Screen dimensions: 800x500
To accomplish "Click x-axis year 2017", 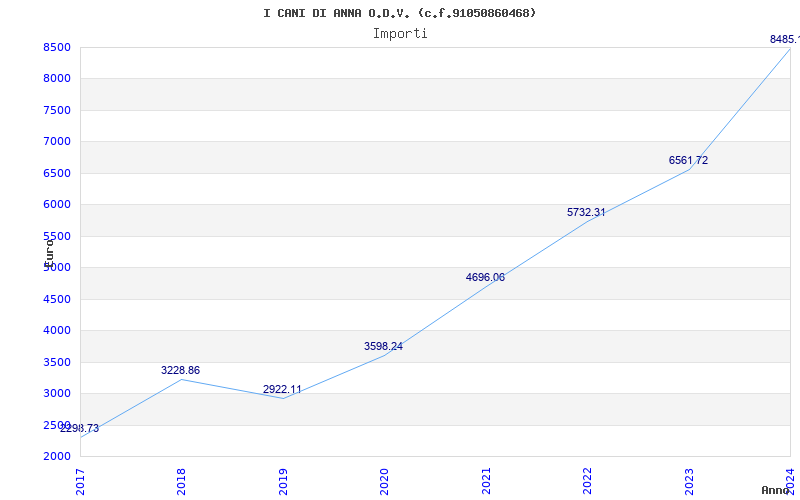I will 80,481.
